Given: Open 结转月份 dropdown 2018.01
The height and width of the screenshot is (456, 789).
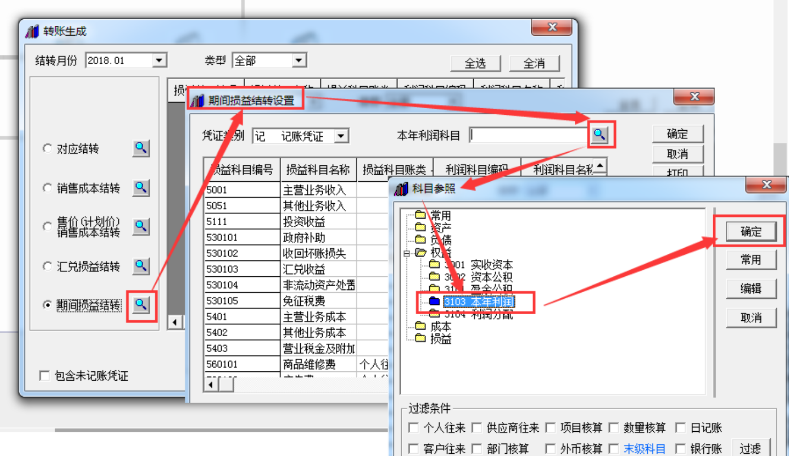Looking at the screenshot, I should tap(159, 60).
